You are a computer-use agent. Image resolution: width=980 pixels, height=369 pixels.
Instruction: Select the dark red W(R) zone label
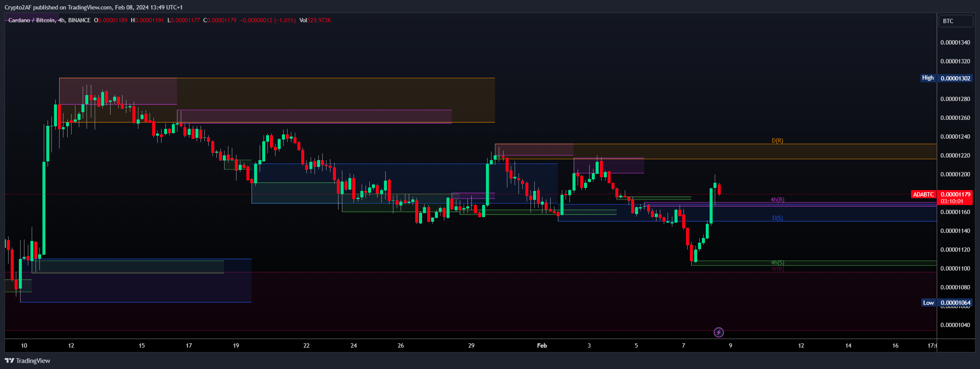[x=777, y=269]
